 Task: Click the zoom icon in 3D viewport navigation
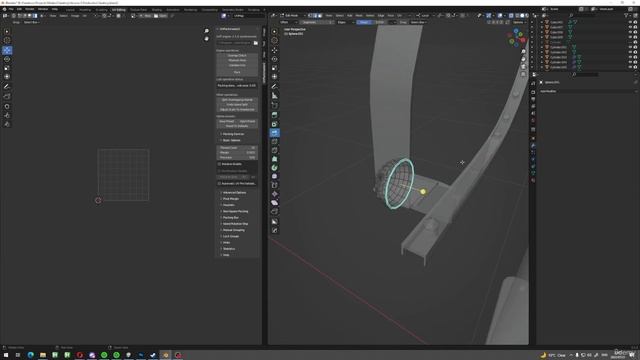[523, 52]
